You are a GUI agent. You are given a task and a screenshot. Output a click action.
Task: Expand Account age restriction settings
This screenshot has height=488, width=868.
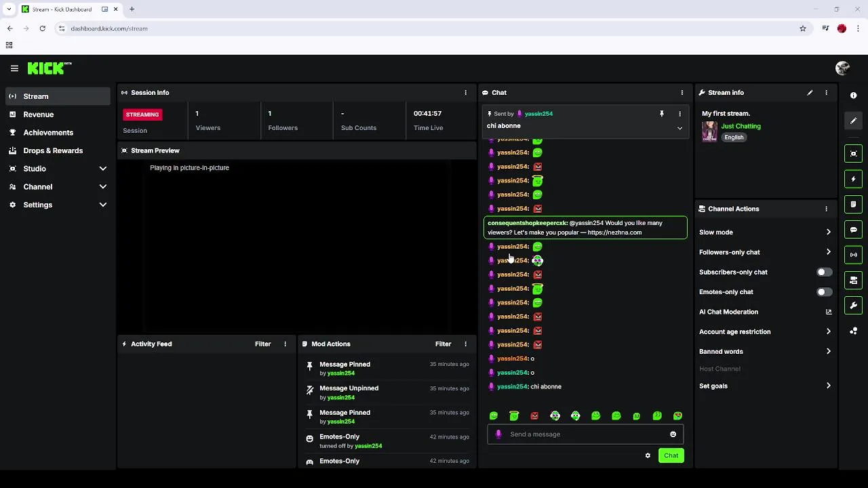(x=765, y=332)
